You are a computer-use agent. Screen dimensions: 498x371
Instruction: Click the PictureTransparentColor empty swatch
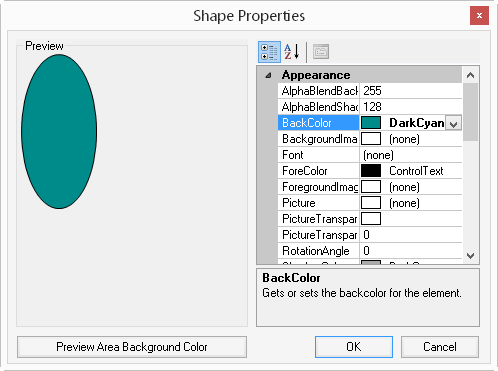pos(371,219)
